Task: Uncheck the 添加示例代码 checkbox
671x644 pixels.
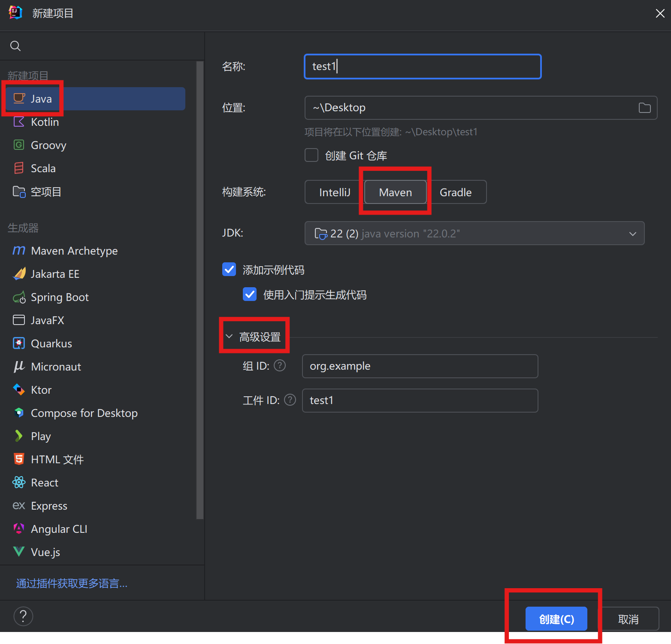Action: 229,269
